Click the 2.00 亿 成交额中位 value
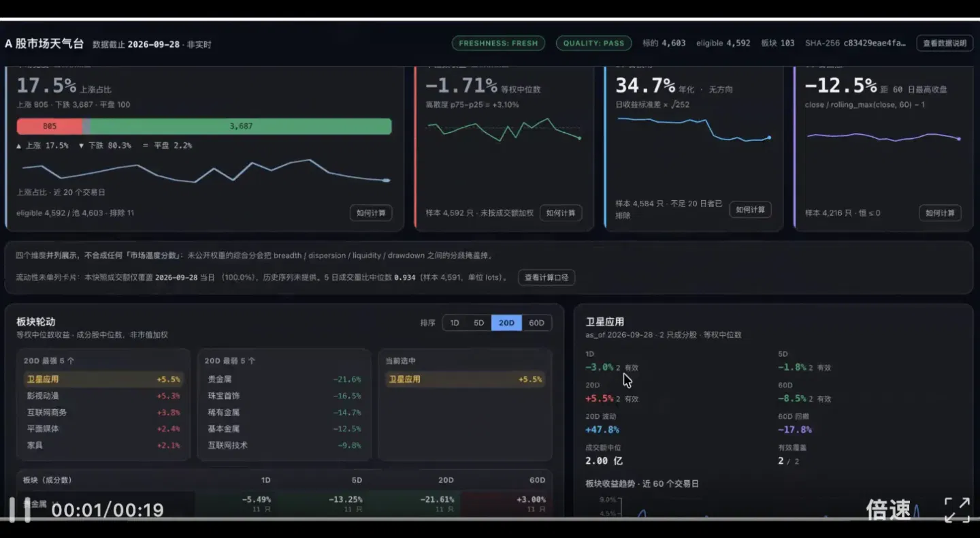 (x=604, y=461)
